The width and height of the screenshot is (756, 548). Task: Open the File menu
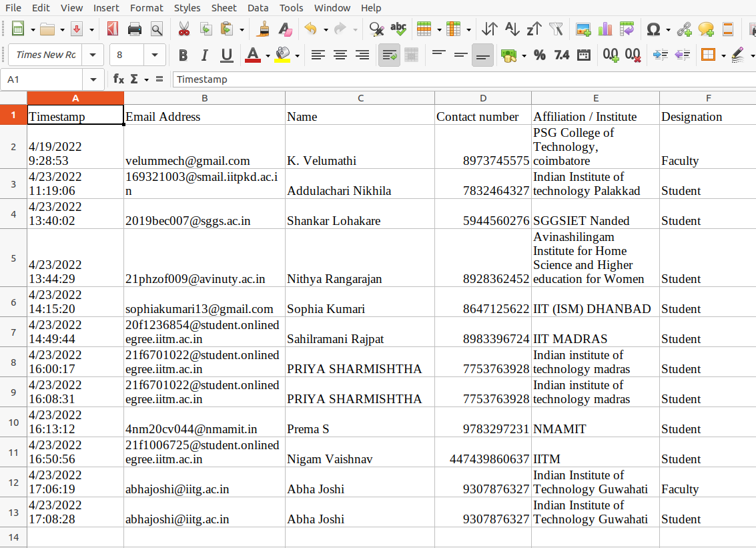point(13,8)
